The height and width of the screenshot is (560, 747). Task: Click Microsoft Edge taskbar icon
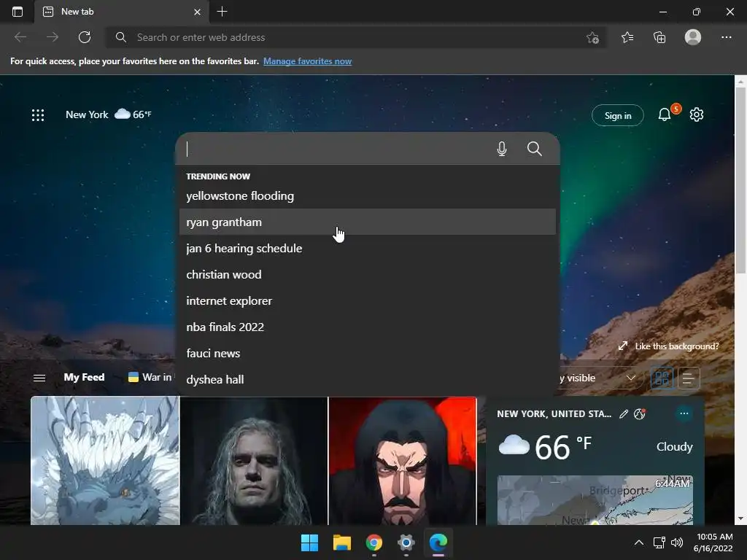click(438, 542)
